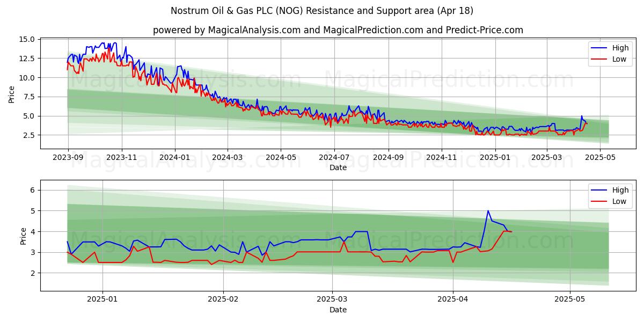Click the '7.5' y-axis label in top chart
The height and width of the screenshot is (322, 644).
click(30, 97)
